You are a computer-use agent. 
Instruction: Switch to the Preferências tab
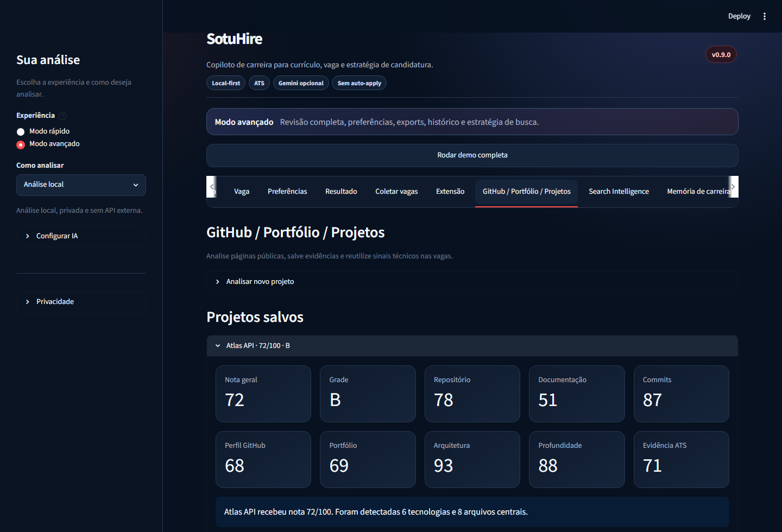coord(287,192)
